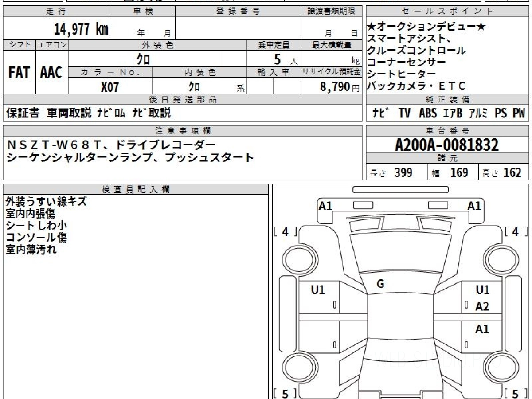Click inspector note コンソール傷
Screen dimensions: 532x399
click(36, 237)
